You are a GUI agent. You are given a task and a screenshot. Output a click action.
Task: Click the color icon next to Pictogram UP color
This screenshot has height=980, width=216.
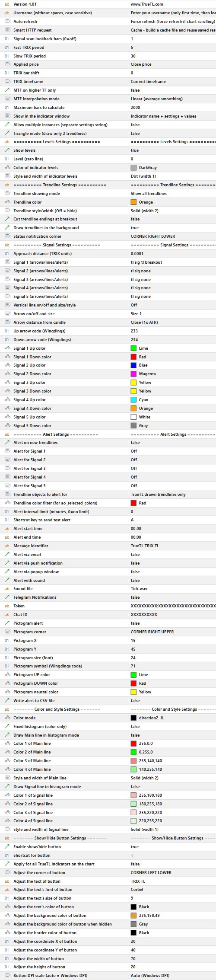click(x=7, y=674)
